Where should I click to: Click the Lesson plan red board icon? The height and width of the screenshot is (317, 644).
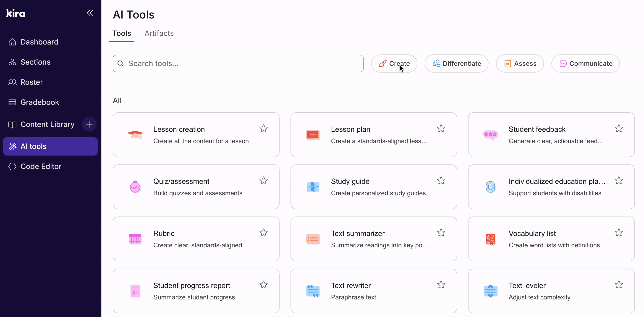pyautogui.click(x=313, y=135)
